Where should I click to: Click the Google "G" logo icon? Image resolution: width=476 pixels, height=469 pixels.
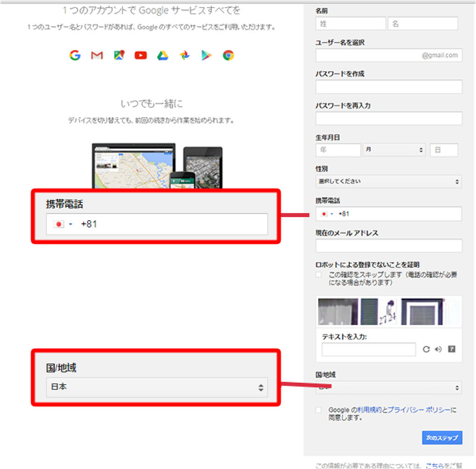pos(75,56)
